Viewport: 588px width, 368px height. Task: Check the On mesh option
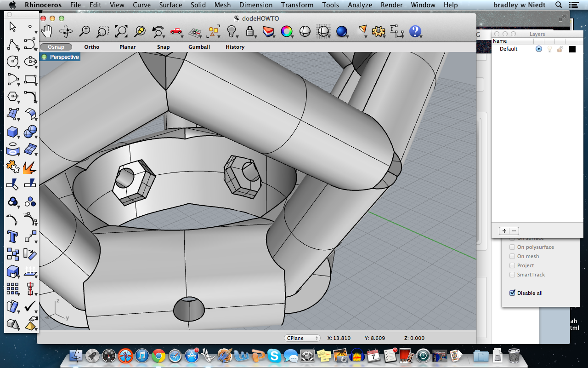(513, 256)
